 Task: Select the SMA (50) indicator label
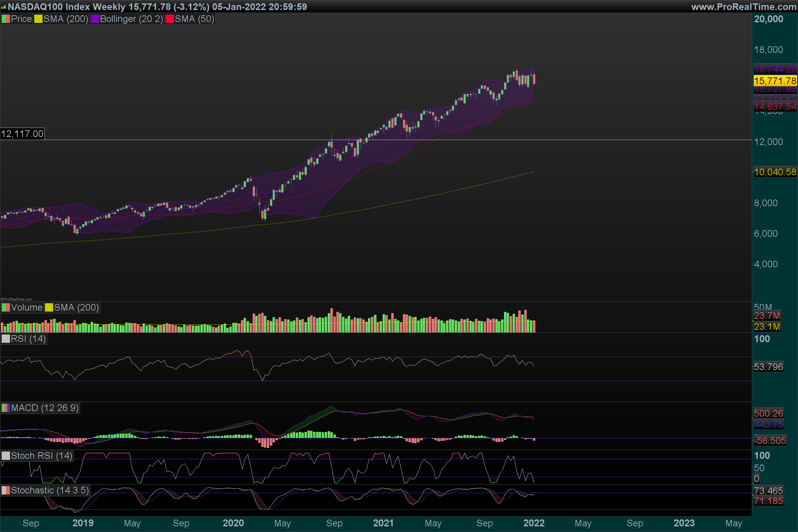pyautogui.click(x=195, y=19)
